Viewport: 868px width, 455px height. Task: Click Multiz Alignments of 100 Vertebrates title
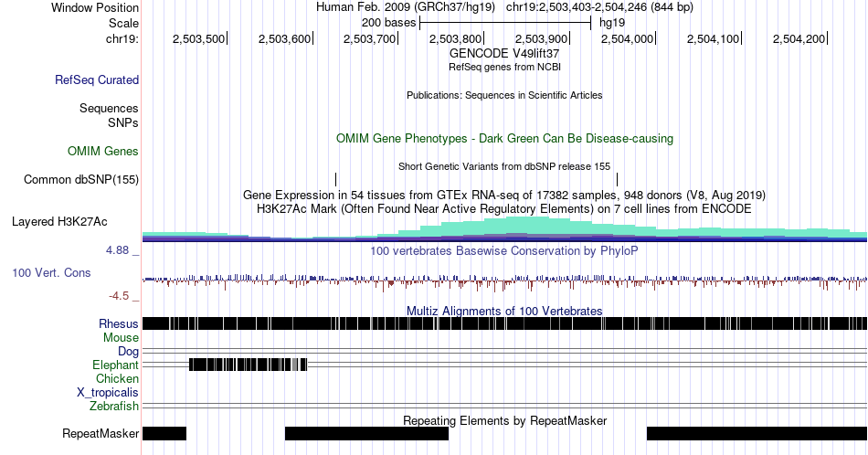(504, 311)
